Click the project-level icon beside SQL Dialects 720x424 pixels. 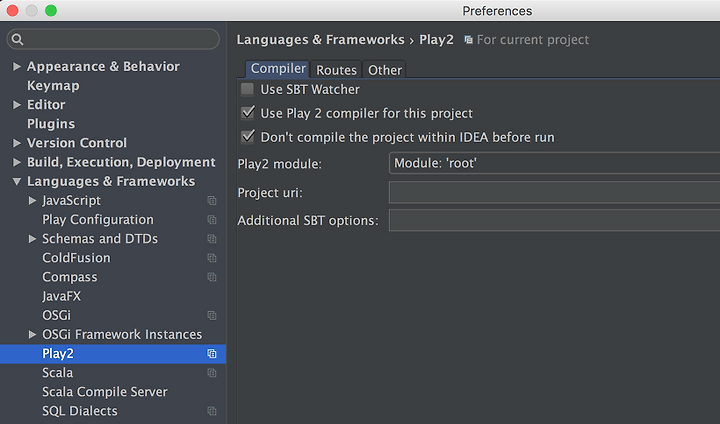(x=212, y=411)
